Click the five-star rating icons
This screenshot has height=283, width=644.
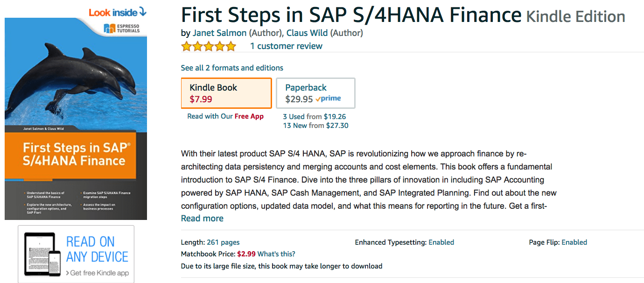pyautogui.click(x=209, y=46)
